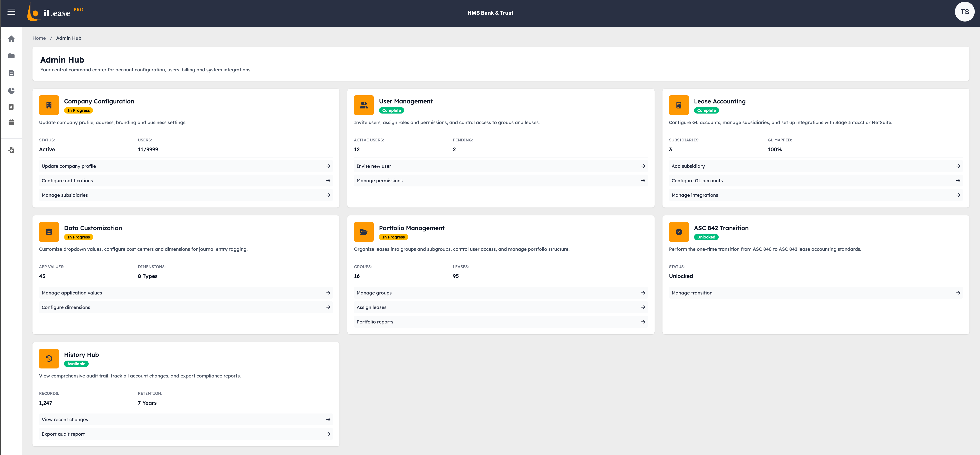The image size is (980, 455).
Task: Click the iLease Pro logo
Action: pyautogui.click(x=56, y=12)
